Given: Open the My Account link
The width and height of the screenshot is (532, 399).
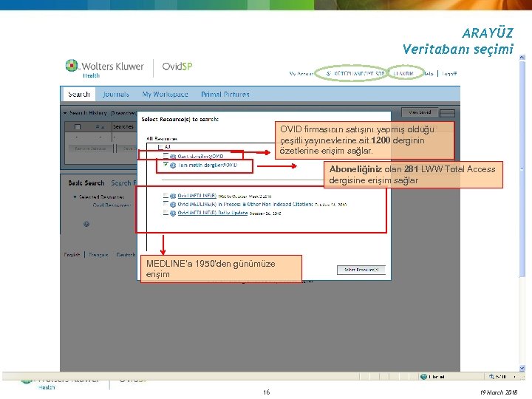Looking at the screenshot, I should [x=301, y=74].
